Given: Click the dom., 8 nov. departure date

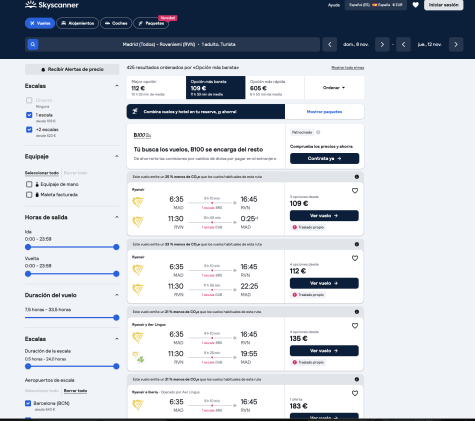Looking at the screenshot, I should [356, 44].
